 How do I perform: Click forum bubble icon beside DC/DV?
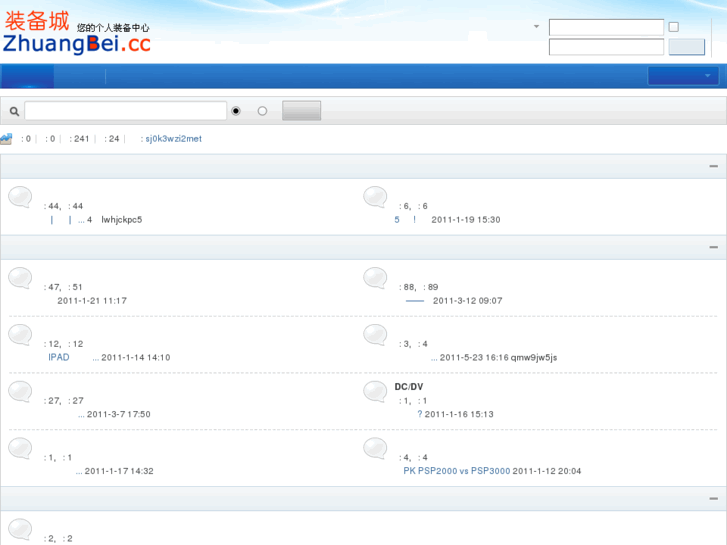click(x=375, y=392)
